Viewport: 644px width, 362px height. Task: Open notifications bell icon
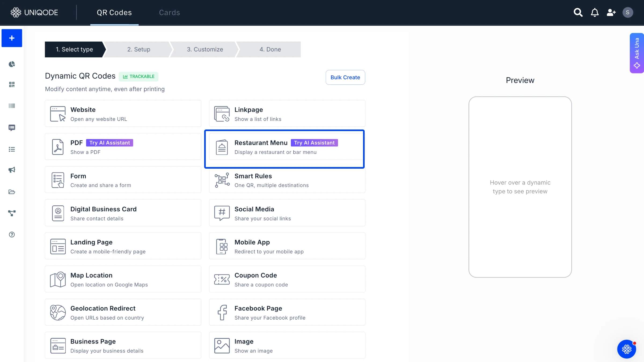point(595,12)
